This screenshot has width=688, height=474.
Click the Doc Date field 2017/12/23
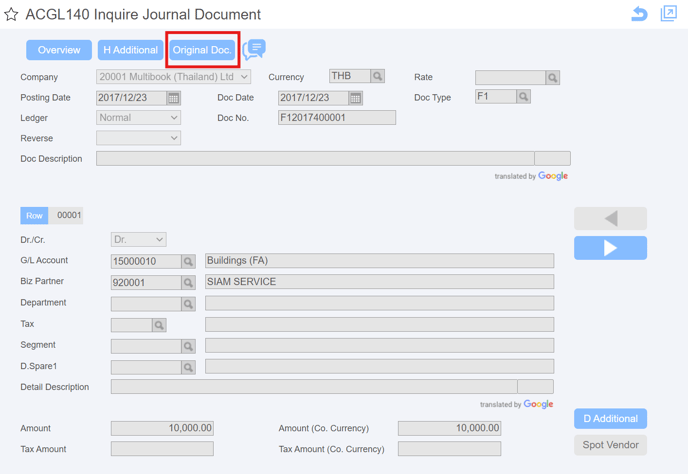pos(313,98)
